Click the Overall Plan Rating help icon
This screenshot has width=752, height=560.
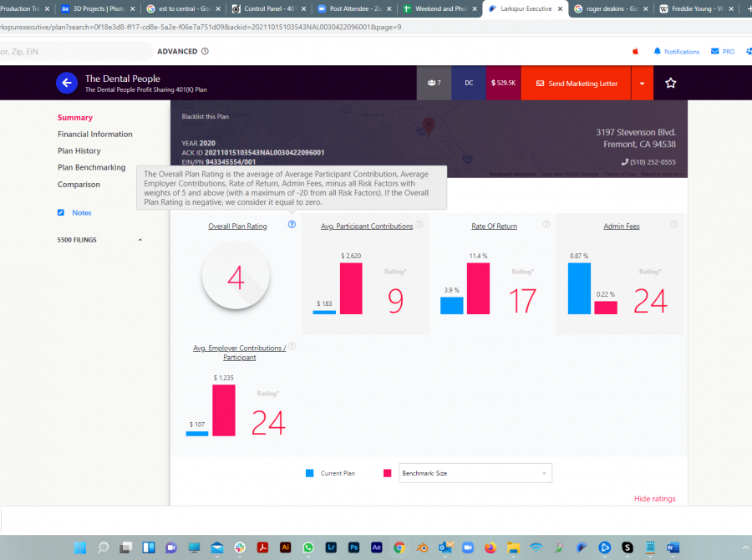coord(292,225)
